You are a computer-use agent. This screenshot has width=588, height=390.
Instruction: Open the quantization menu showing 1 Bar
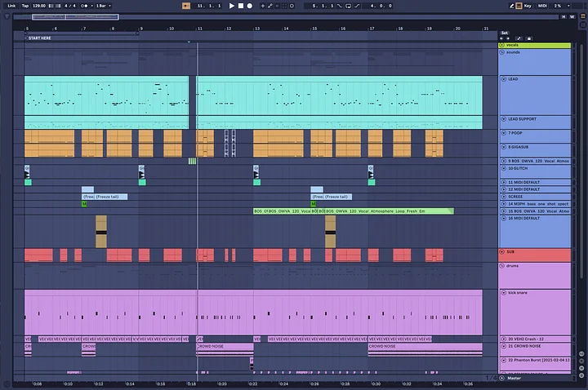tap(104, 6)
